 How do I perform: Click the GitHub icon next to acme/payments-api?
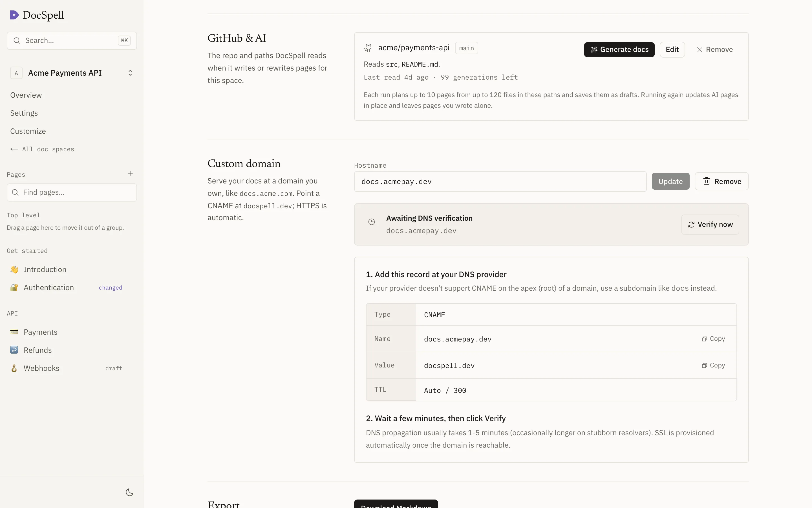(368, 48)
